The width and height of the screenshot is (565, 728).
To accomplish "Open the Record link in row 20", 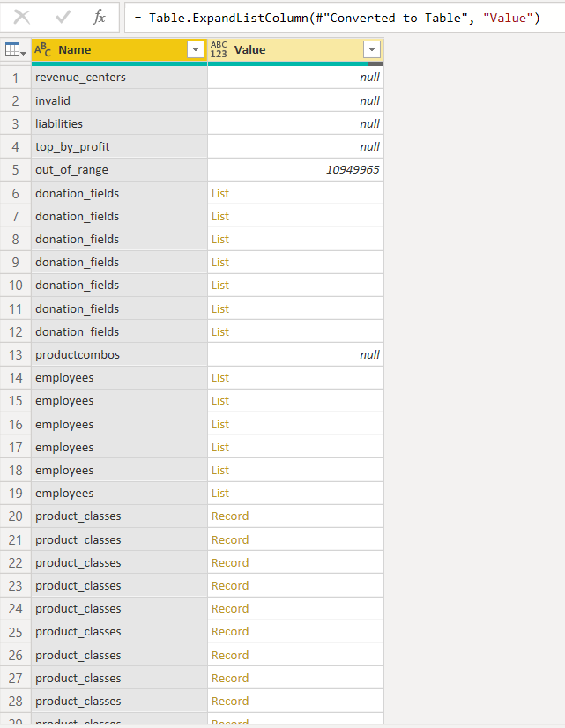I will pyautogui.click(x=230, y=516).
